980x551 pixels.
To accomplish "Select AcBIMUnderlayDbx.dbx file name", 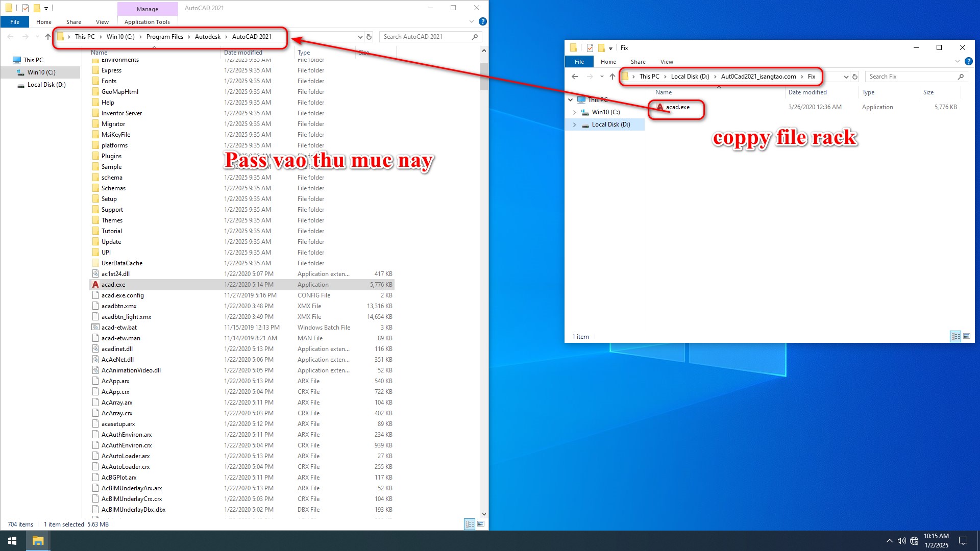I will (x=133, y=510).
